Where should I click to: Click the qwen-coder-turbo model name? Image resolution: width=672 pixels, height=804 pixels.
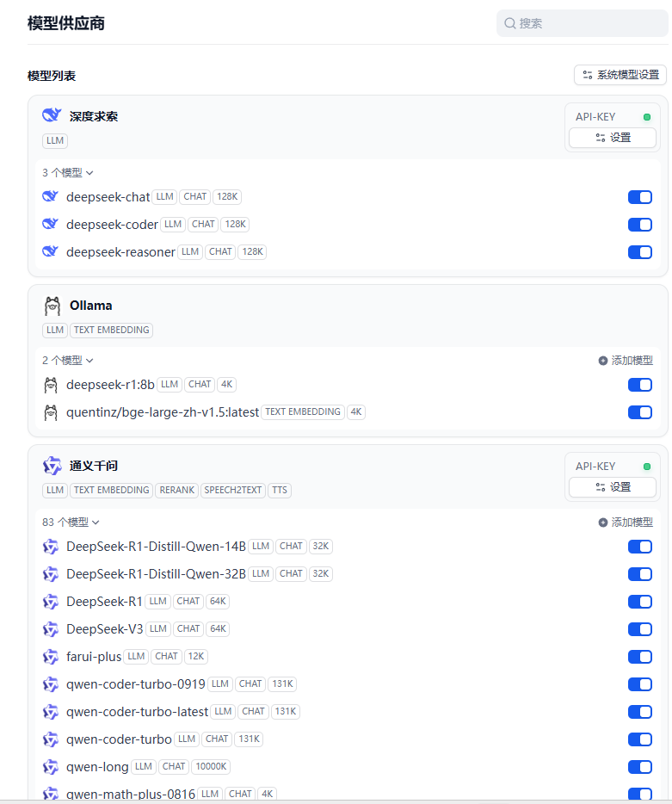119,739
